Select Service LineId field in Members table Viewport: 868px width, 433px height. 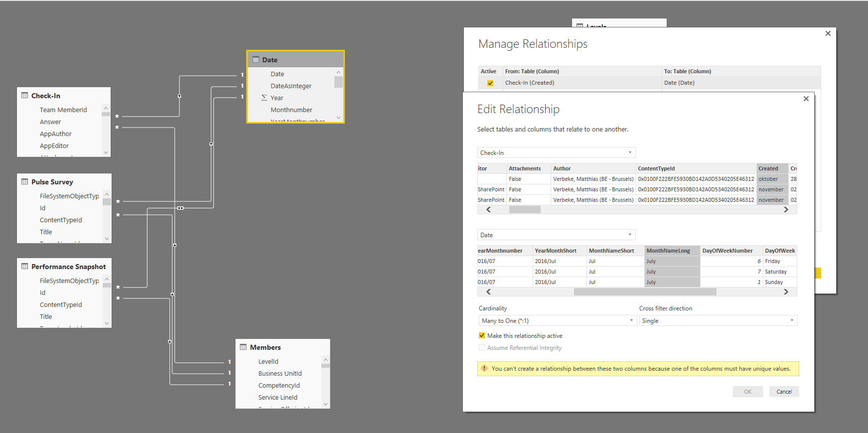(x=278, y=397)
